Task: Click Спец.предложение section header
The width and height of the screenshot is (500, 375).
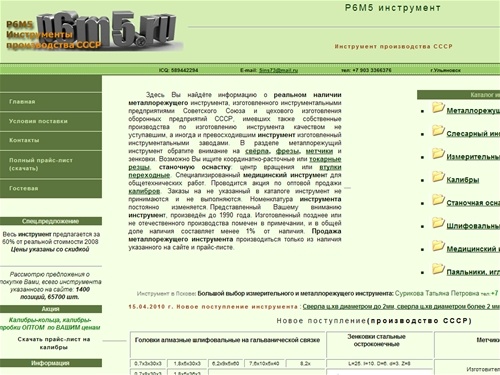Action: tap(51, 221)
